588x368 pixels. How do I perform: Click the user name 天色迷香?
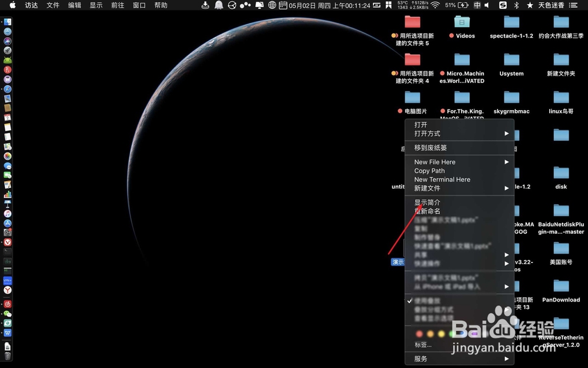click(552, 5)
